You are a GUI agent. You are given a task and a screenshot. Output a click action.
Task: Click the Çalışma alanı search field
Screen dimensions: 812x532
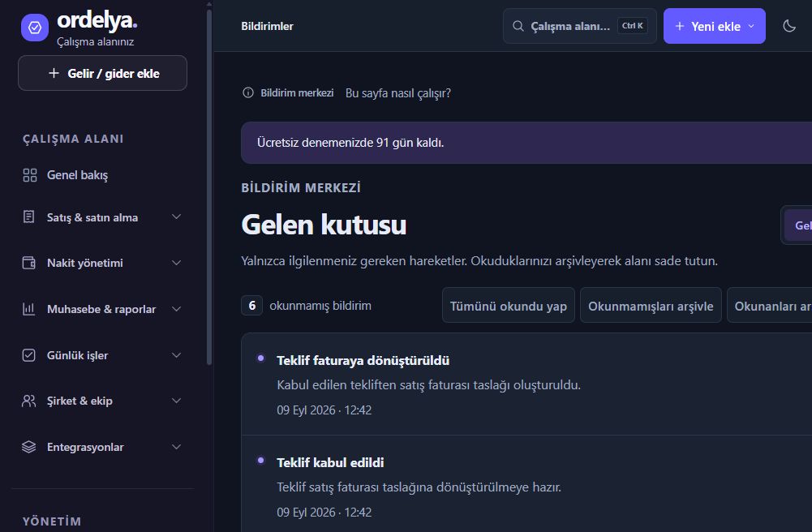[x=579, y=26]
